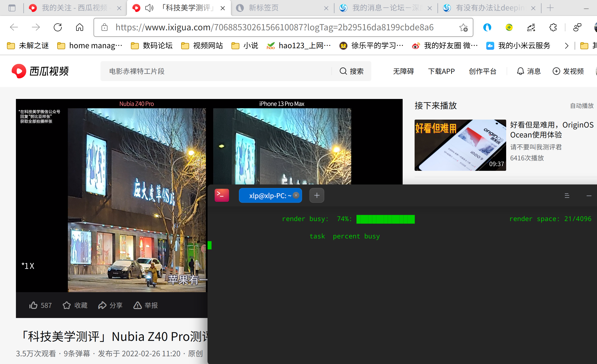Viewport: 597px width, 364px height.
Task: Open a new terminal tab with plus icon
Action: [x=316, y=195]
